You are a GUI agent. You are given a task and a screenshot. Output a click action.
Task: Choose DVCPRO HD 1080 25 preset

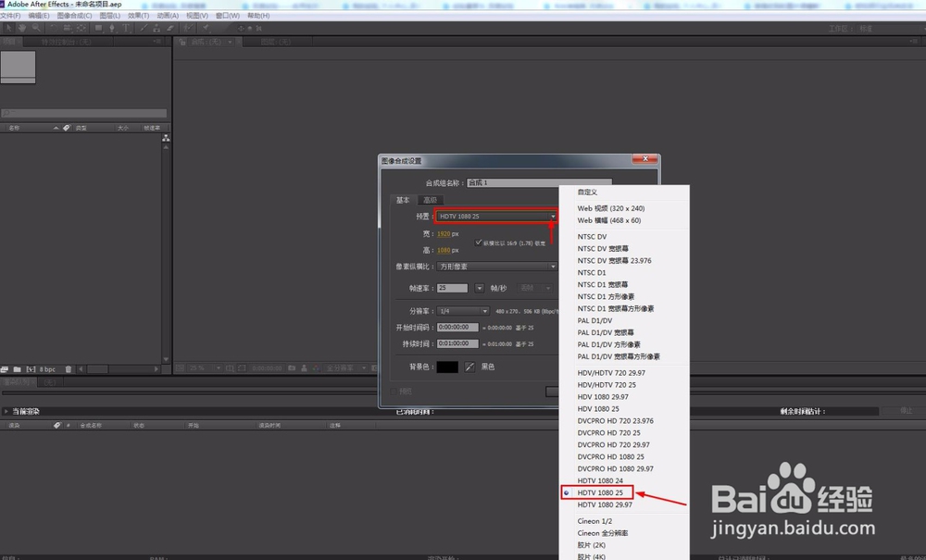point(610,456)
